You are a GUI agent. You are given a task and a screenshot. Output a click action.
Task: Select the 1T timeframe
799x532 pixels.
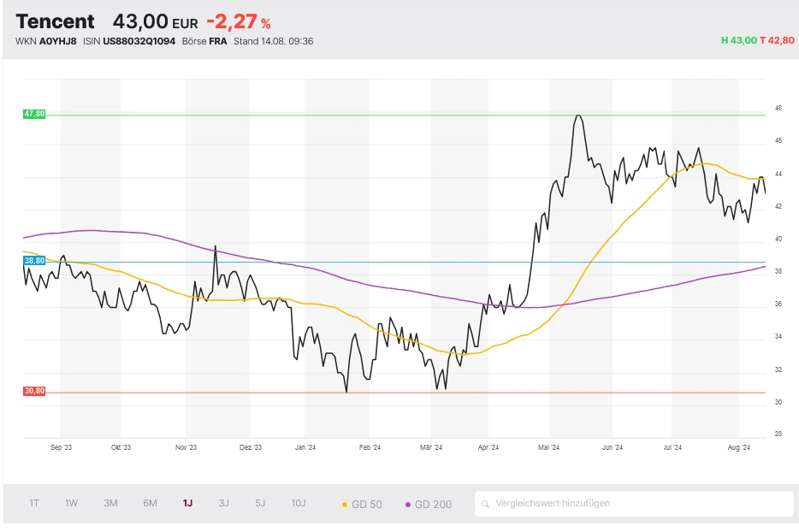33,504
